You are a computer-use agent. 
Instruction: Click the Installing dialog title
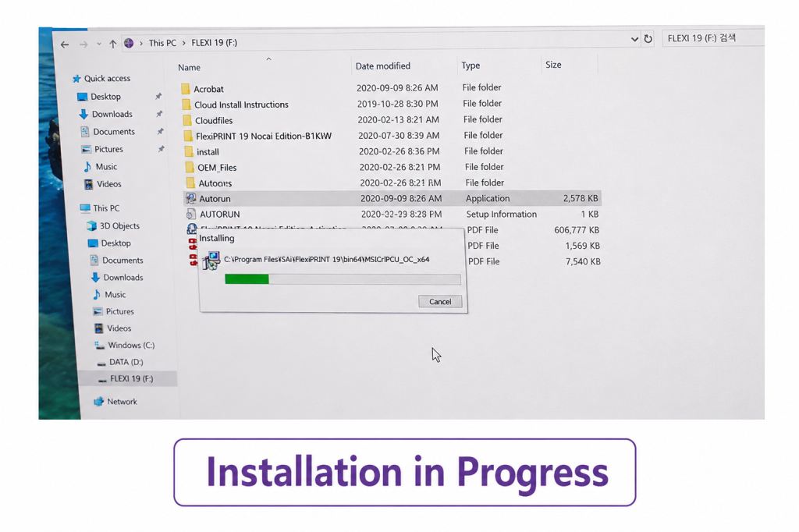[x=217, y=239]
